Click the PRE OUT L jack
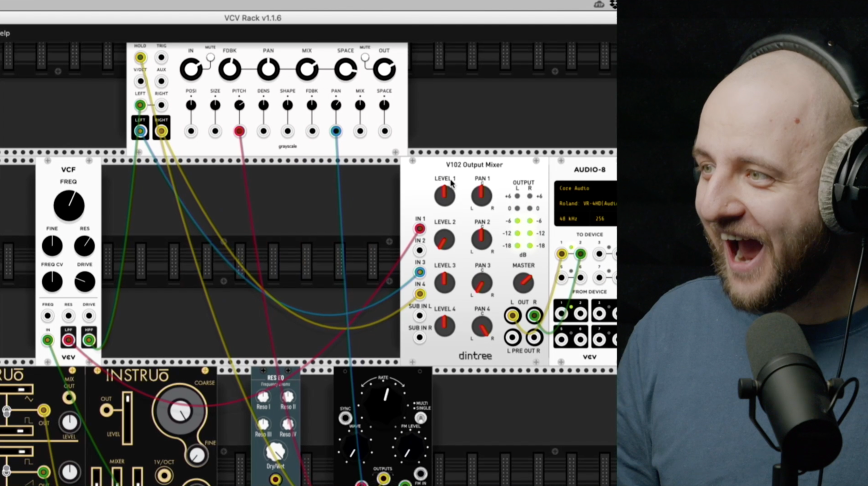The width and height of the screenshot is (868, 486). [512, 337]
